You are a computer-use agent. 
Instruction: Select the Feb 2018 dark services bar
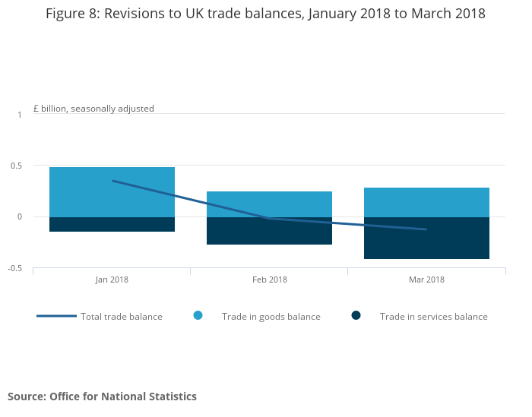269,232
